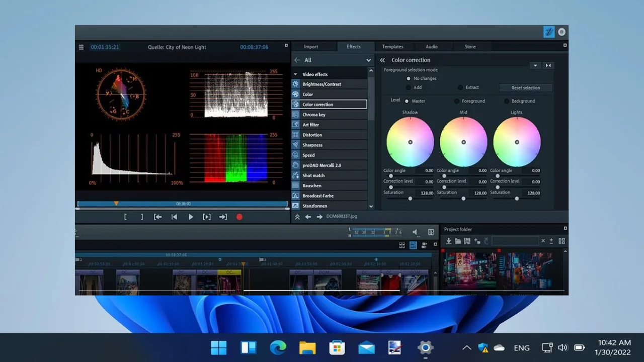644x362 pixels.
Task: Mute audio with the speaker icon
Action: tap(415, 232)
